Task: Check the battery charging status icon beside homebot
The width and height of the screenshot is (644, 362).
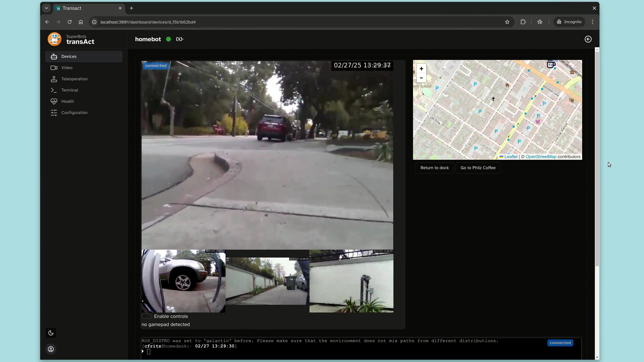Action: pyautogui.click(x=179, y=39)
